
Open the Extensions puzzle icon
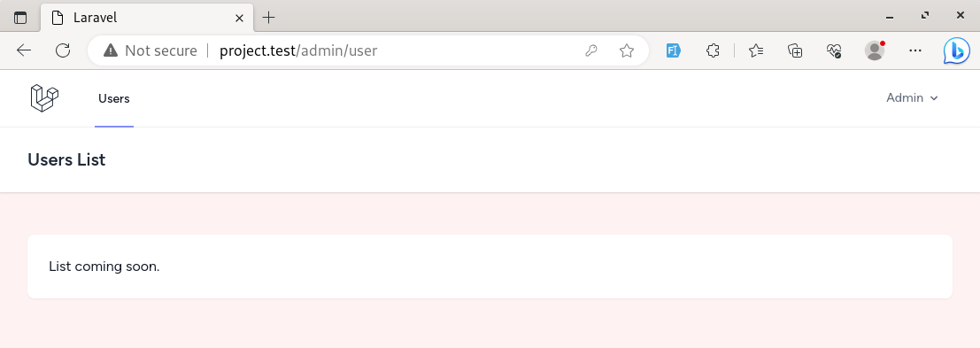pyautogui.click(x=713, y=50)
